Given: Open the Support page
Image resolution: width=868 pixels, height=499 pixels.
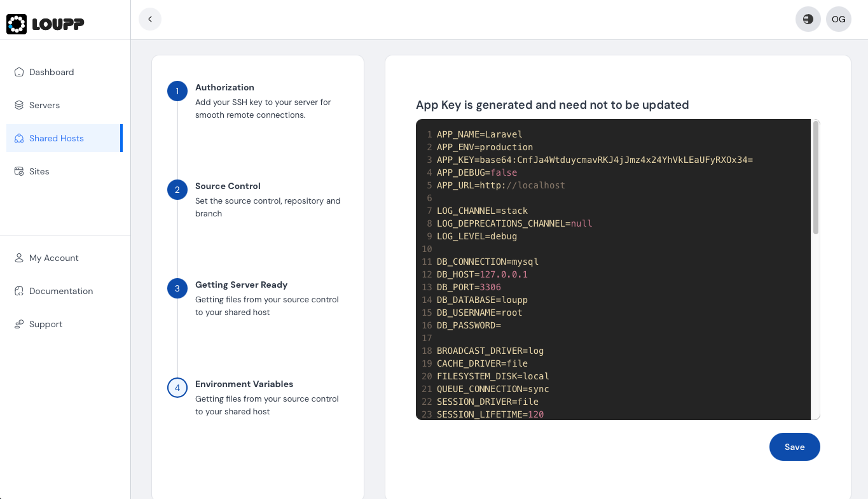Looking at the screenshot, I should click(x=64, y=324).
